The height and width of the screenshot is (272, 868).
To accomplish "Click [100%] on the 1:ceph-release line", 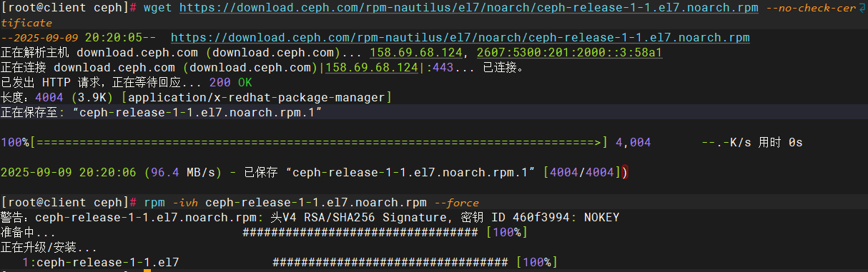I will point(536,263).
